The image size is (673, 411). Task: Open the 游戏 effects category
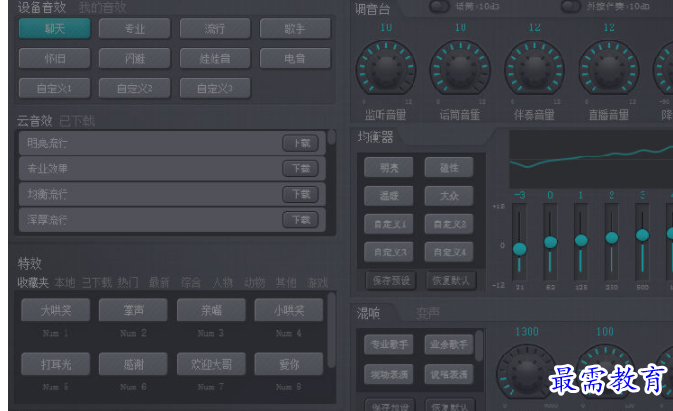[x=318, y=282]
